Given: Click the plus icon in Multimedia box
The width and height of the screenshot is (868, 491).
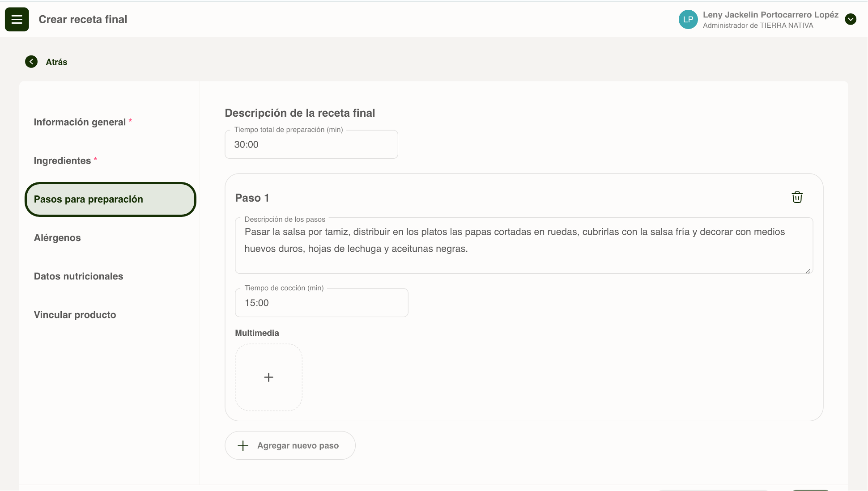Looking at the screenshot, I should click(x=268, y=377).
